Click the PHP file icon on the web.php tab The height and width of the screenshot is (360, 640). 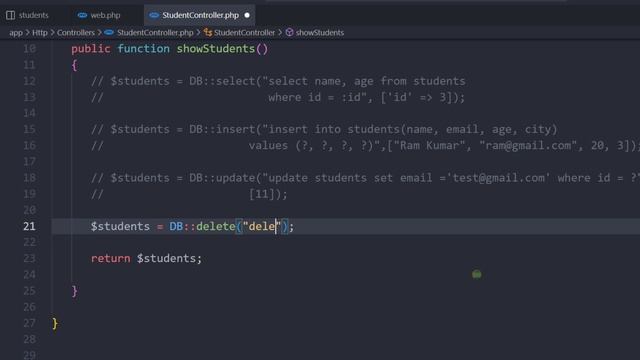tap(82, 15)
